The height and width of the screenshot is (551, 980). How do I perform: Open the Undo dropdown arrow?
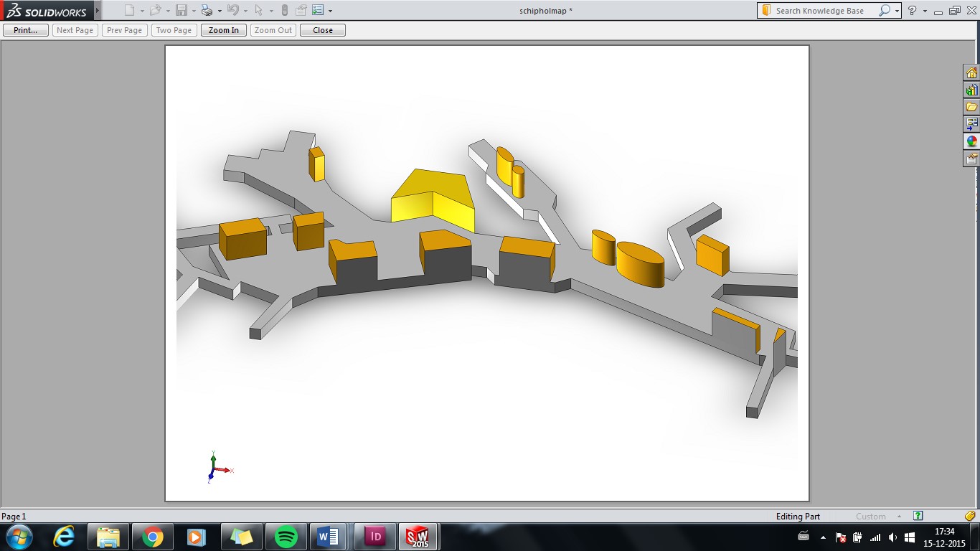point(246,11)
